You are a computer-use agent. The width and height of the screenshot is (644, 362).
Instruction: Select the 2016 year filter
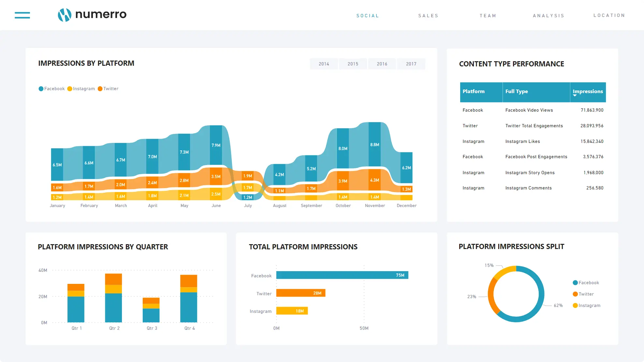pyautogui.click(x=382, y=64)
